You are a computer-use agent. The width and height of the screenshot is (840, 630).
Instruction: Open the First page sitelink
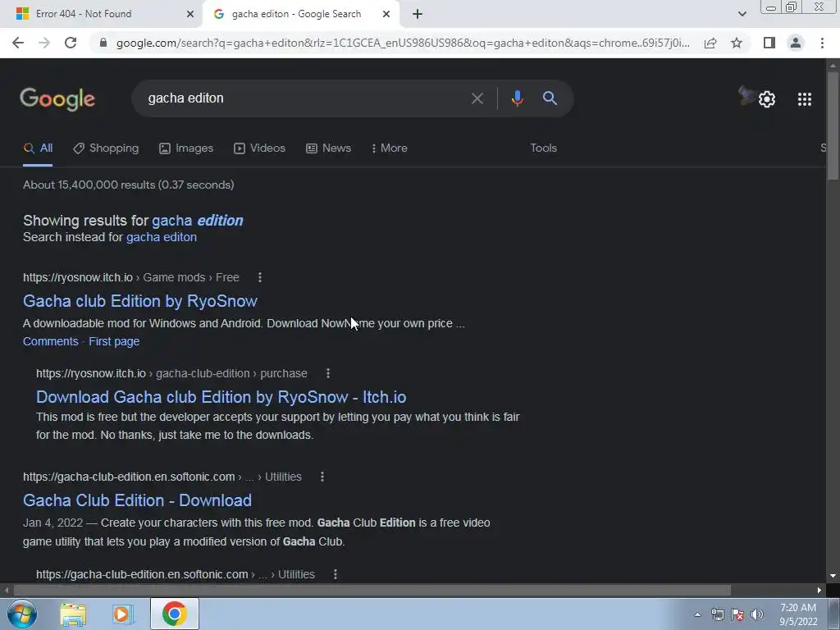(x=114, y=342)
